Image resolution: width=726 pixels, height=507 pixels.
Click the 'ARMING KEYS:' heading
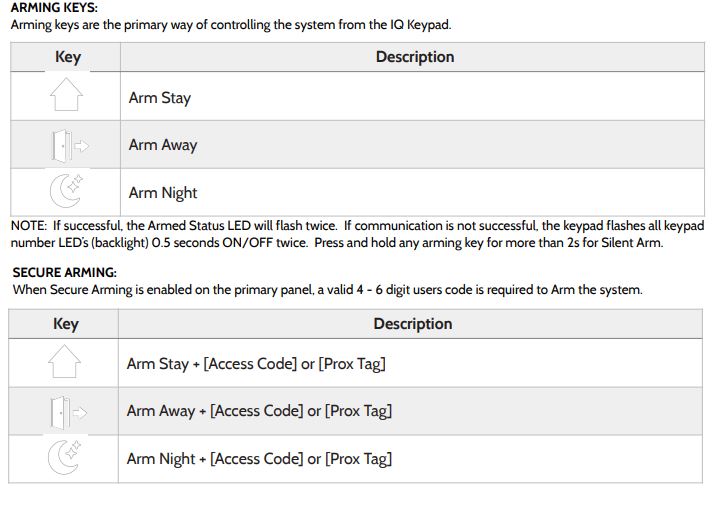tap(54, 7)
